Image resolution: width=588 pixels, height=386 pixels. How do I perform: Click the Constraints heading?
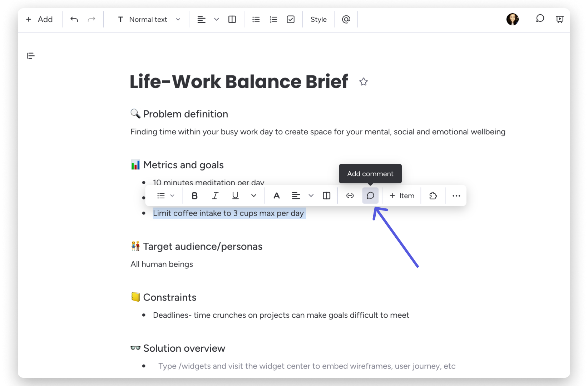point(170,297)
